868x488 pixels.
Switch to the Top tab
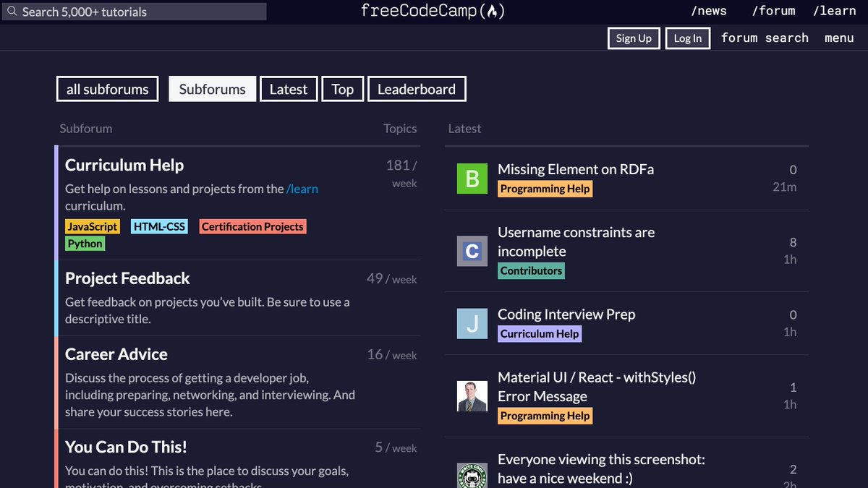[x=343, y=89]
